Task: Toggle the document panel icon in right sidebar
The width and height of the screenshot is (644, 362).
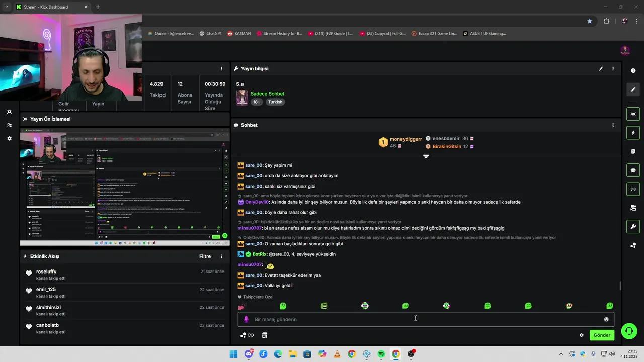Action: [x=633, y=151]
